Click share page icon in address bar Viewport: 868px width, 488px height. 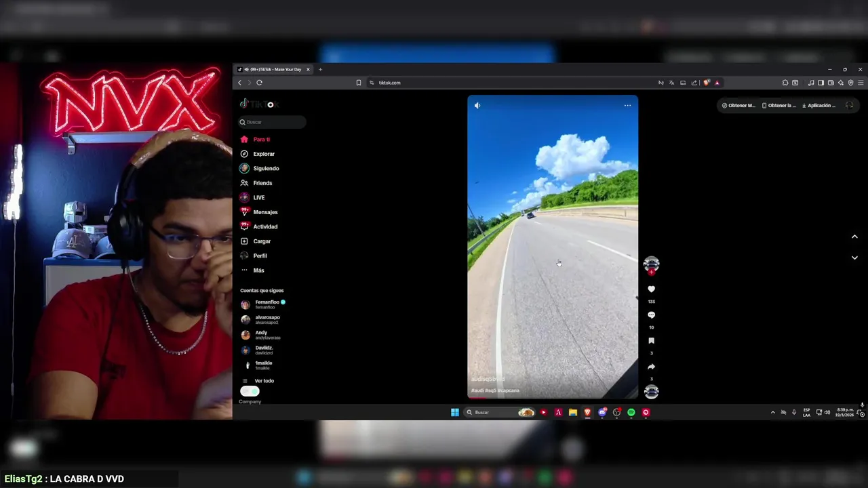point(694,83)
